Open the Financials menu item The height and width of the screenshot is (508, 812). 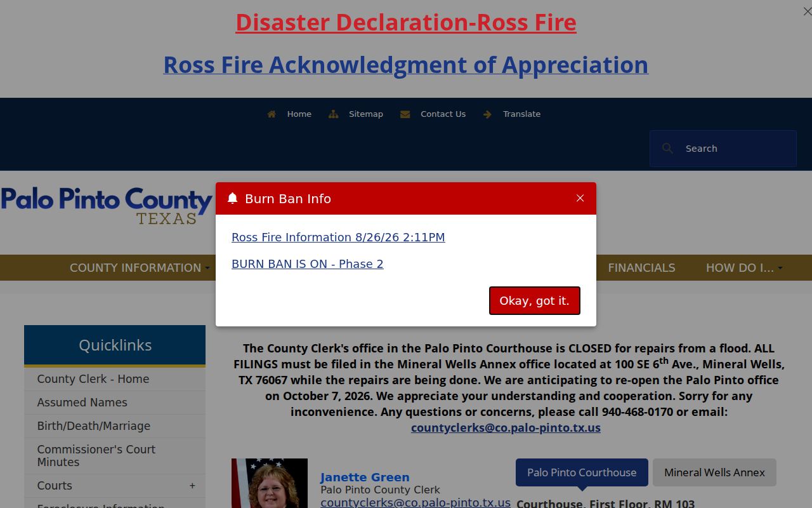pos(641,268)
